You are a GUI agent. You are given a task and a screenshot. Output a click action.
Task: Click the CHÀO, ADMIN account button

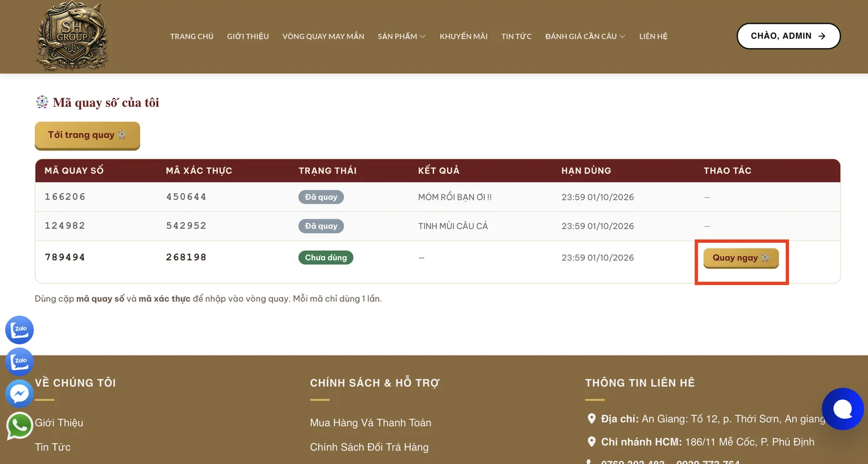tap(788, 36)
